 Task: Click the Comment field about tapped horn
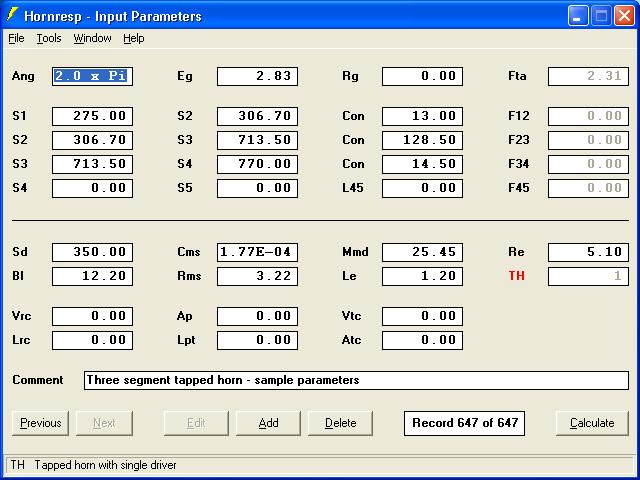click(x=356, y=380)
